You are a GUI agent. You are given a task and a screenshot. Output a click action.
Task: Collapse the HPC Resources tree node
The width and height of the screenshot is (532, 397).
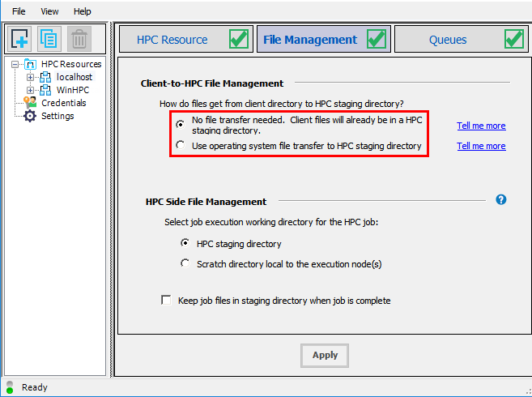coord(15,64)
